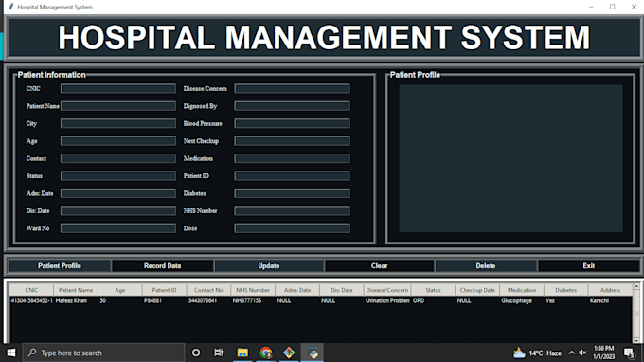Click the OPD status cell
Screen dimensions: 644x362
(x=419, y=300)
